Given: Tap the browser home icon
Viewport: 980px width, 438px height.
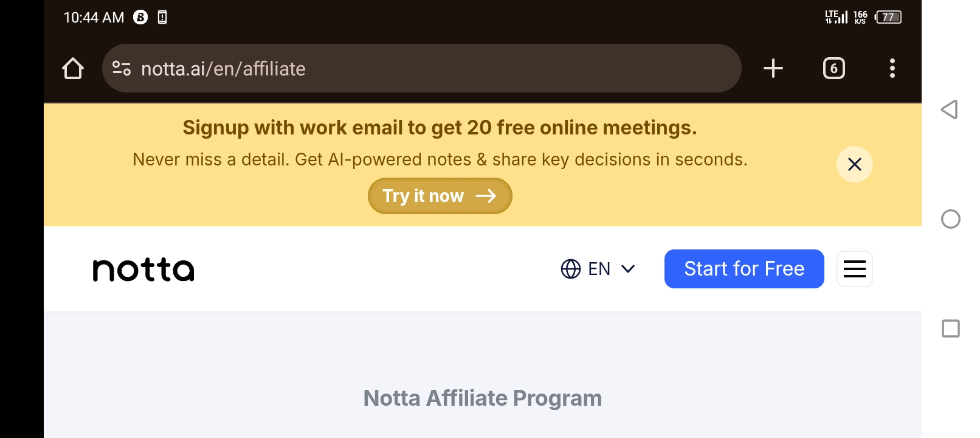Looking at the screenshot, I should 73,68.
